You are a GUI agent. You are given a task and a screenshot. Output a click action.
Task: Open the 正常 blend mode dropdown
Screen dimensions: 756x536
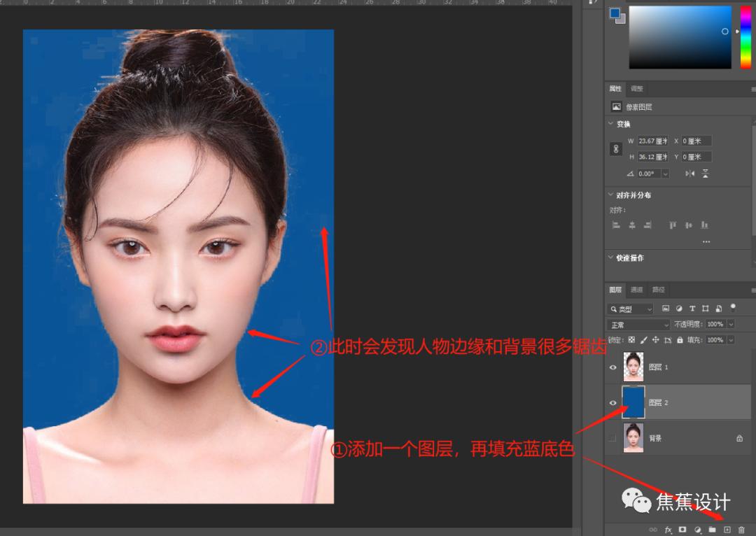coord(637,324)
